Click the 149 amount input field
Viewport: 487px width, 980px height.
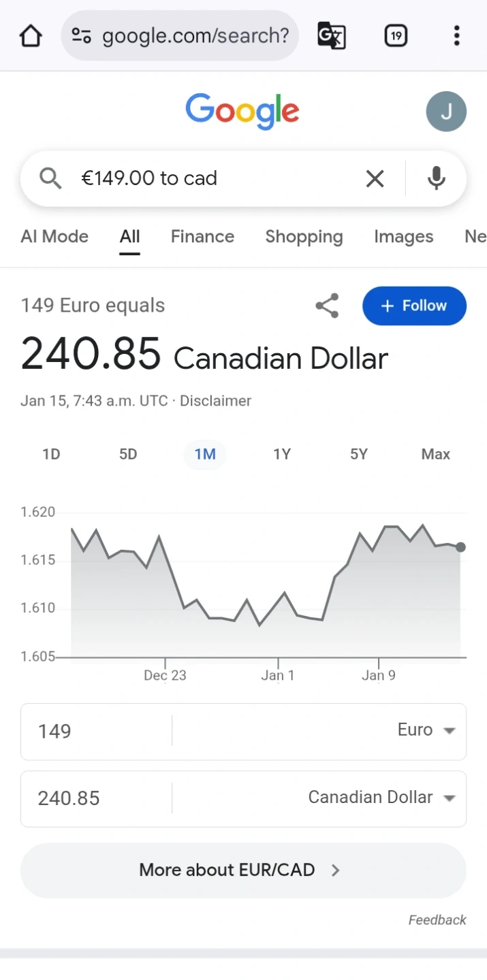(x=95, y=732)
